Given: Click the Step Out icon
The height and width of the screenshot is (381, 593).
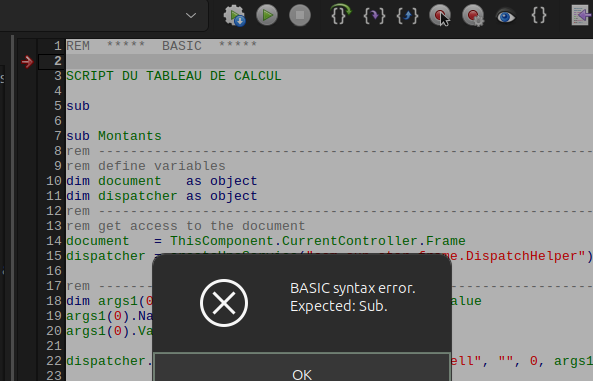Looking at the screenshot, I should coord(407,16).
